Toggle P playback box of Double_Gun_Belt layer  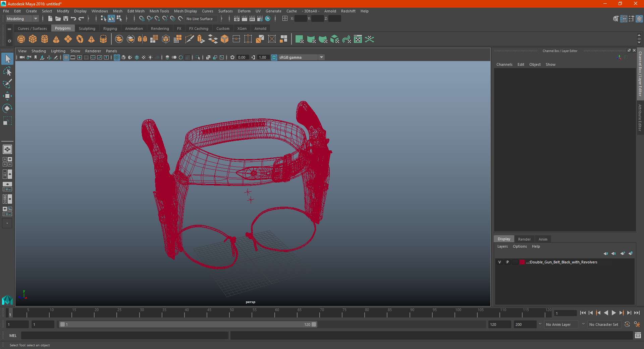507,262
